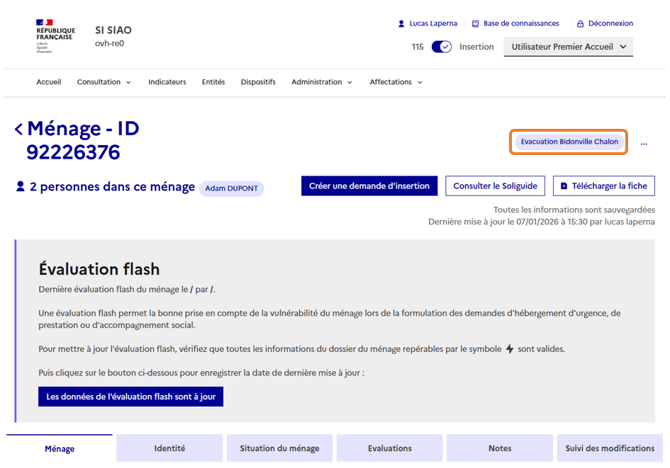The width and height of the screenshot is (670, 468).
Task: Click the République Française logo
Action: tap(54, 36)
